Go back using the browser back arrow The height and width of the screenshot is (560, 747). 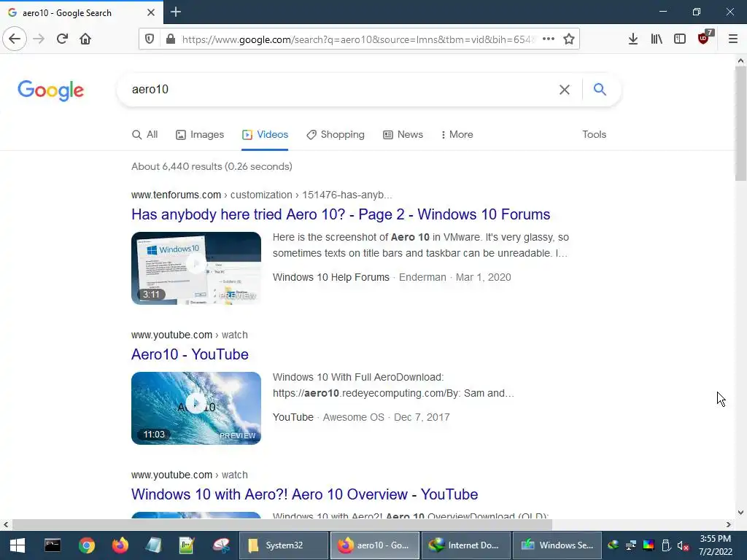[x=15, y=39]
